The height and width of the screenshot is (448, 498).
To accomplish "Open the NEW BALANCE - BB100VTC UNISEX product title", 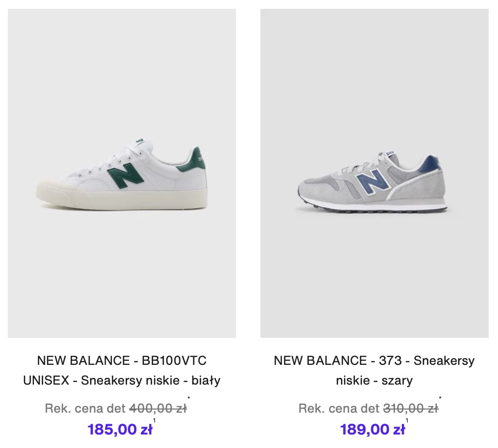I will 122,370.
